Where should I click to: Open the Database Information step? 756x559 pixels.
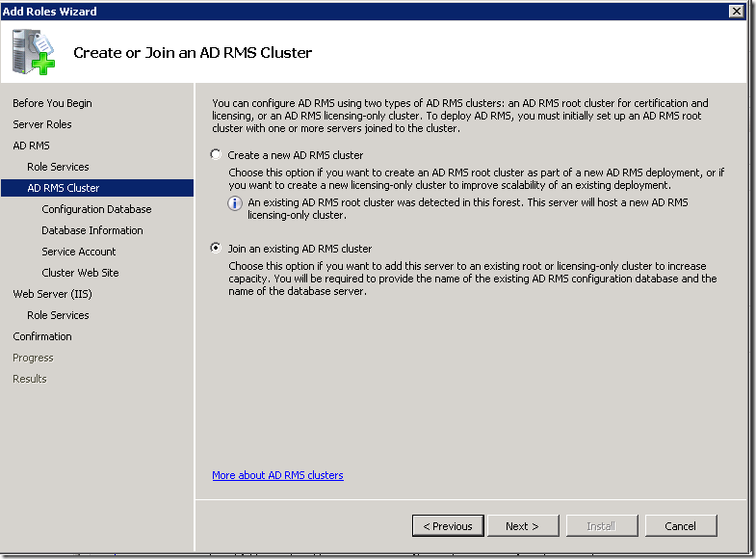(x=92, y=230)
